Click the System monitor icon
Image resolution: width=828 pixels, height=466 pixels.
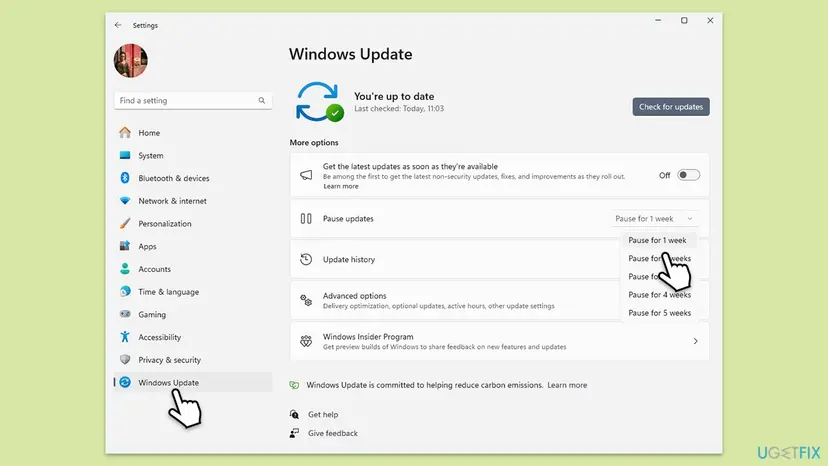(x=125, y=155)
